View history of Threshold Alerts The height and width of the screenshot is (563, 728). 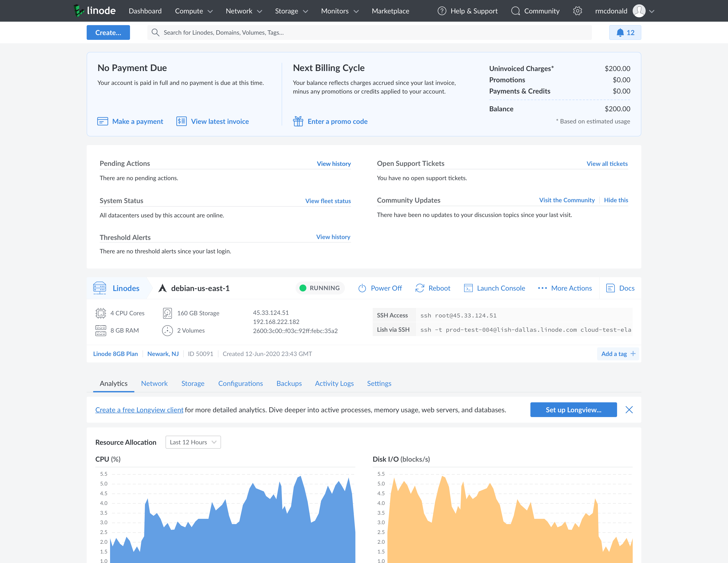[333, 237]
